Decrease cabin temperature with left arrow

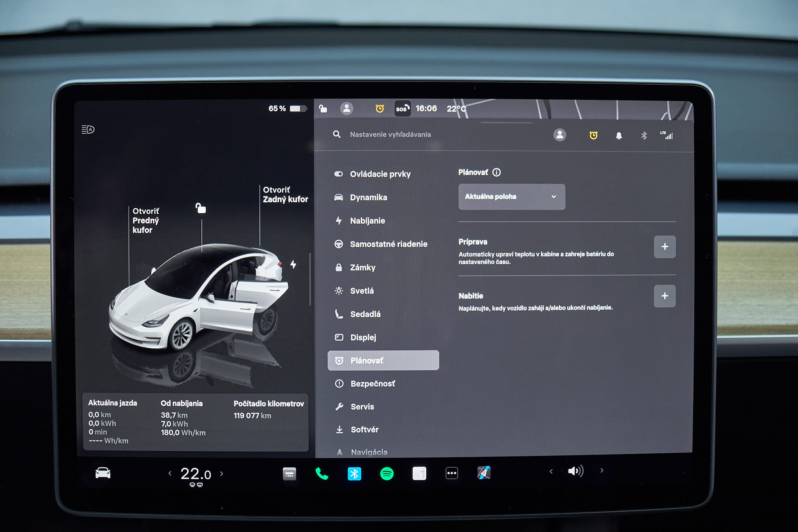(170, 474)
